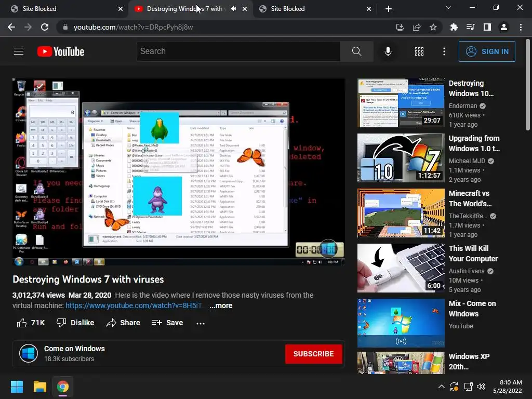Open more actions ellipsis under video
Viewport: 532px width, 399px height.
[201, 323]
